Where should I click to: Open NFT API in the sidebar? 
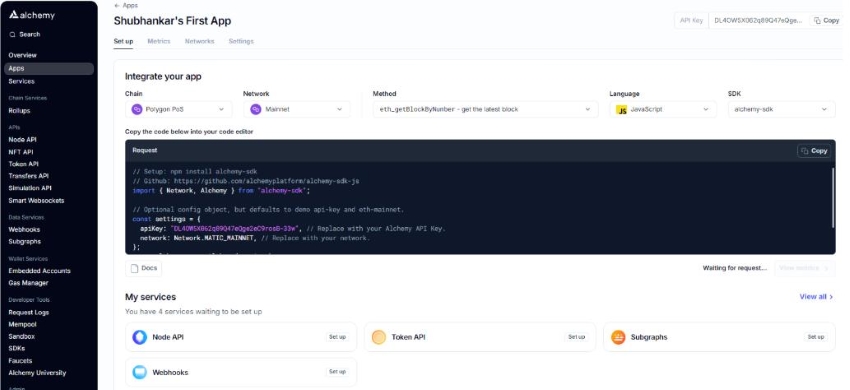[x=21, y=152]
